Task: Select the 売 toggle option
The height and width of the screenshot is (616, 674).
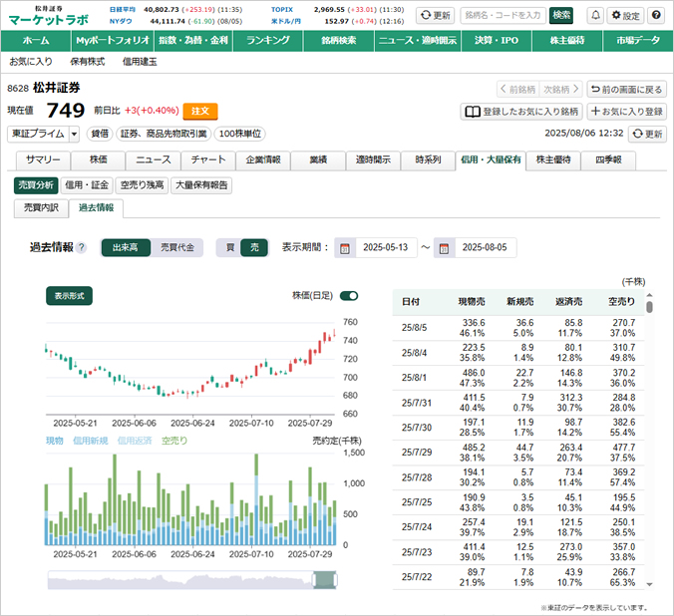Action: (x=254, y=247)
